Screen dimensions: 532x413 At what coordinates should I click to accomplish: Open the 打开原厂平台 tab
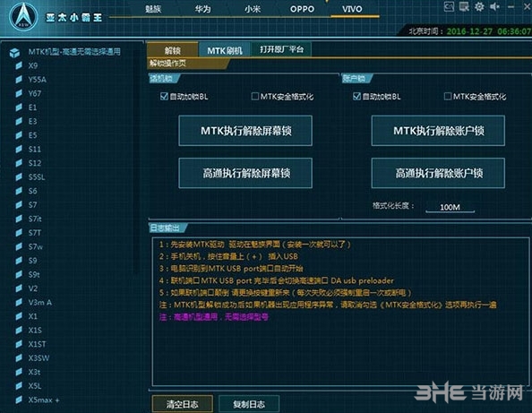281,49
